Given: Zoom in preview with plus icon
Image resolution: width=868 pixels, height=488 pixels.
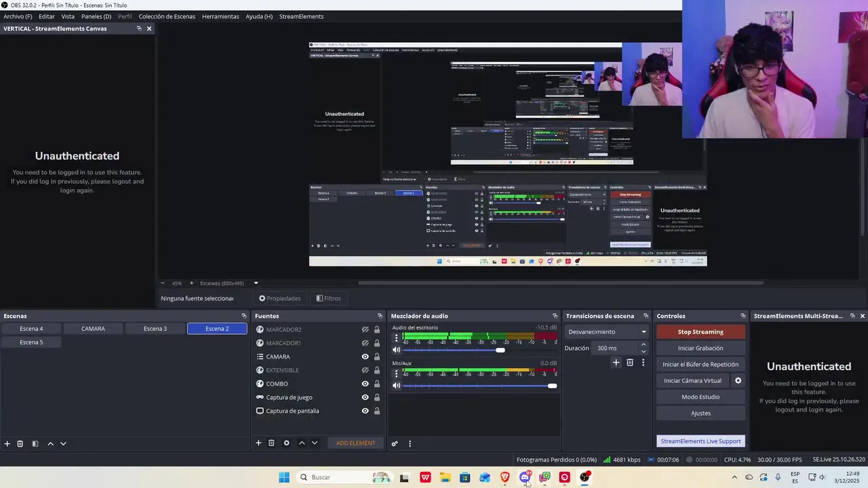Looking at the screenshot, I should click(x=191, y=283).
